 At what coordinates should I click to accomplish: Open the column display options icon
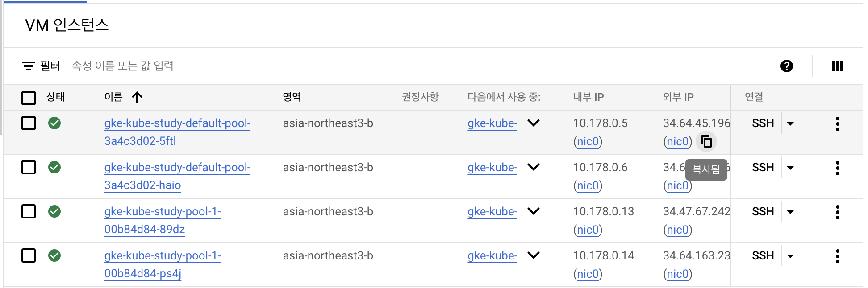838,66
